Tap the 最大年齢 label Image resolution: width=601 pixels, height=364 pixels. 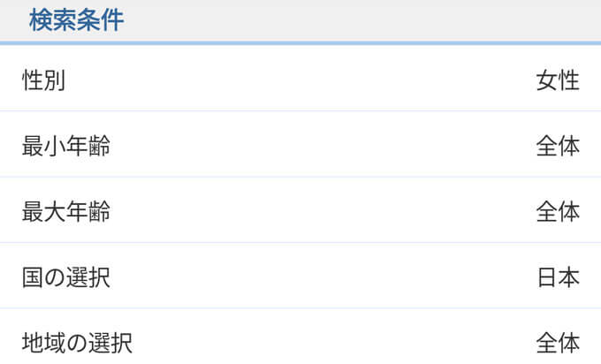[66, 212]
